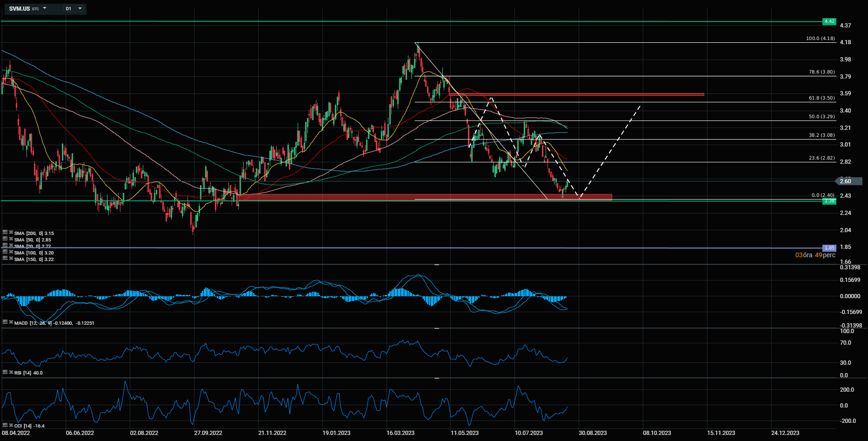Select the 23.6 (2.82) Fibonacci level label
This screenshot has width=868, height=441.
coord(822,158)
